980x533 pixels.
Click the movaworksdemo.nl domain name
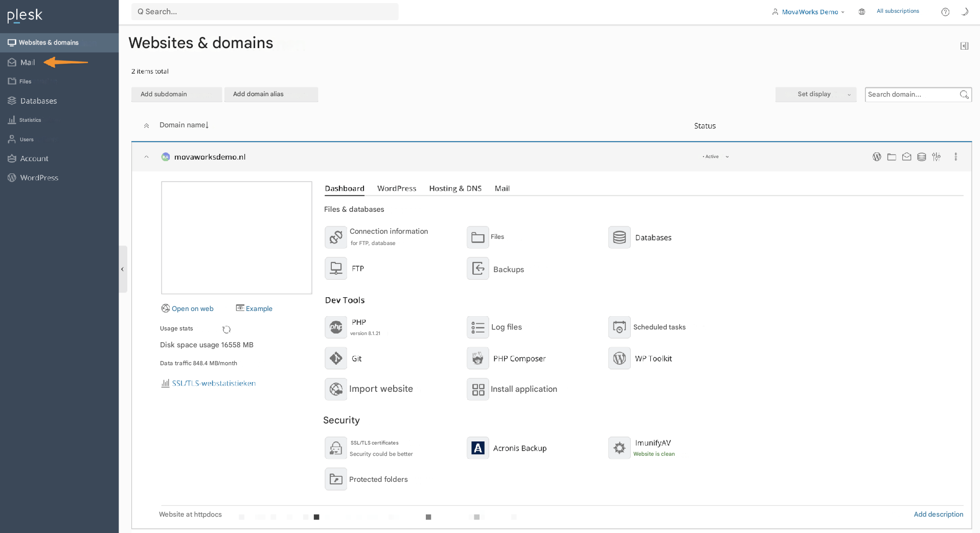tap(210, 157)
